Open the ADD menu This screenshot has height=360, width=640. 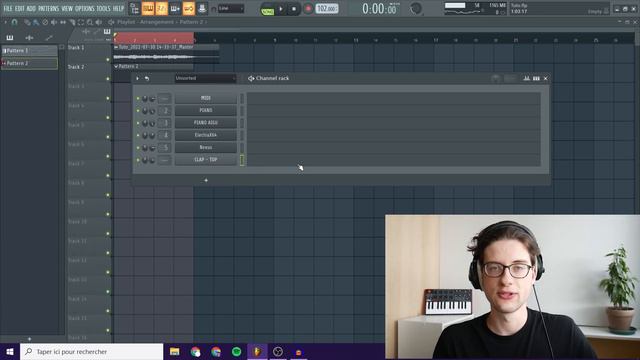point(31,8)
